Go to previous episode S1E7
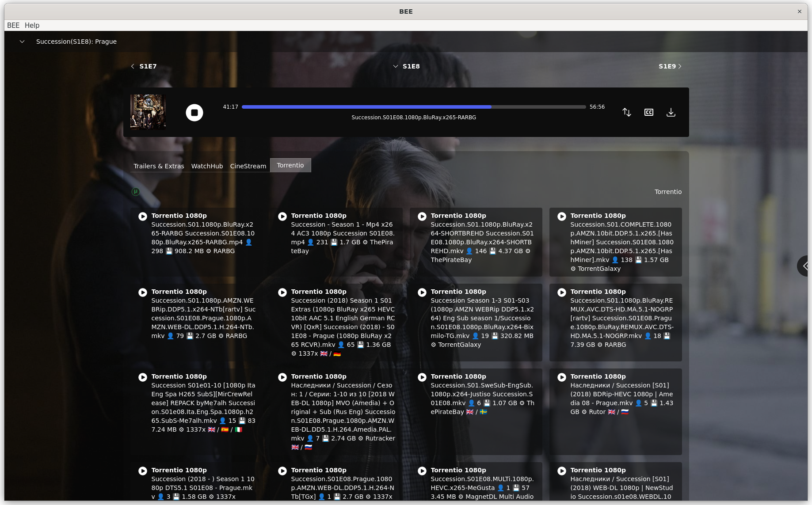Viewport: 812px width, 505px height. coord(144,66)
